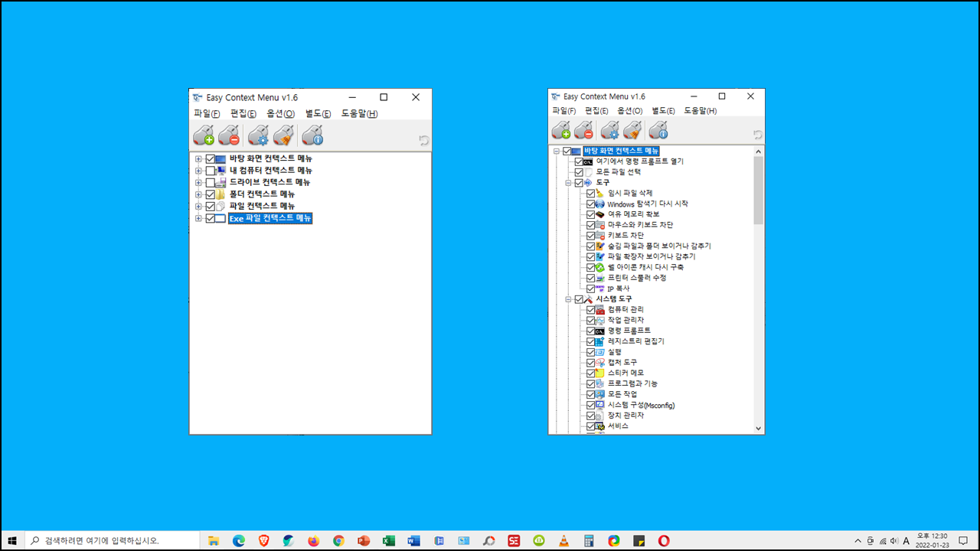Click the vertical scrollbar thumb in expanded-tree window

click(x=759, y=191)
